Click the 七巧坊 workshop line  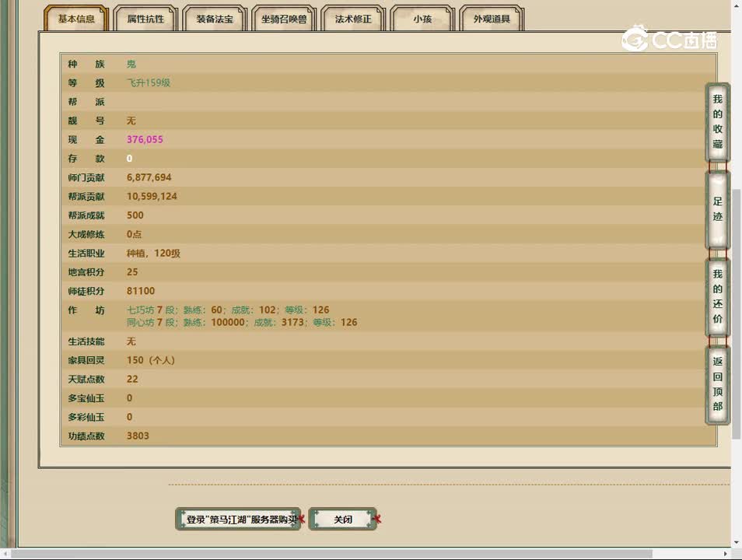228,310
